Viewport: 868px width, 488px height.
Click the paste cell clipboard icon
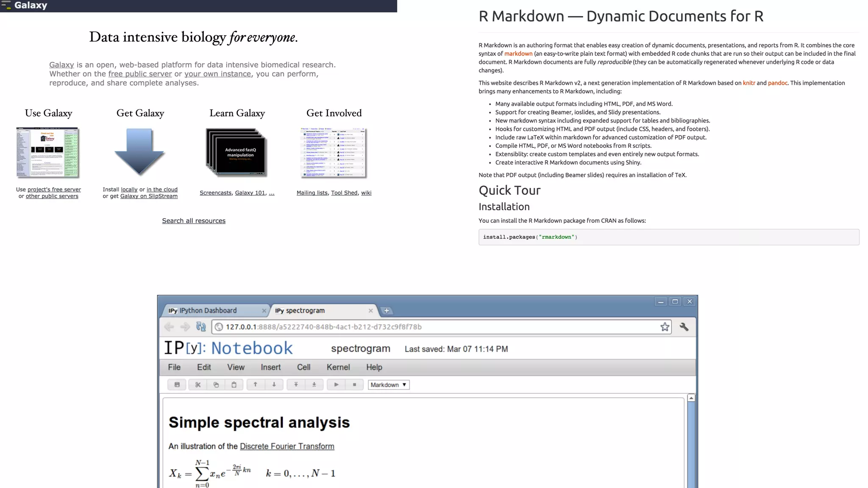click(234, 385)
